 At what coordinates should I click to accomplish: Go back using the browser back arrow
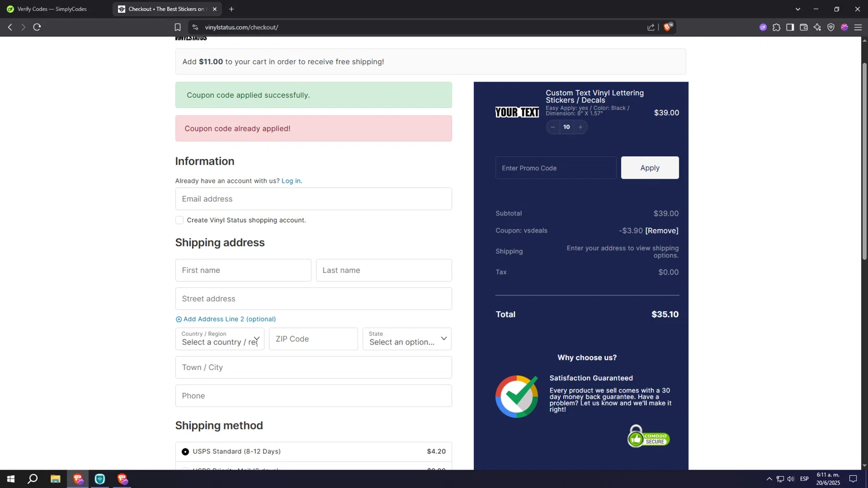coord(10,27)
